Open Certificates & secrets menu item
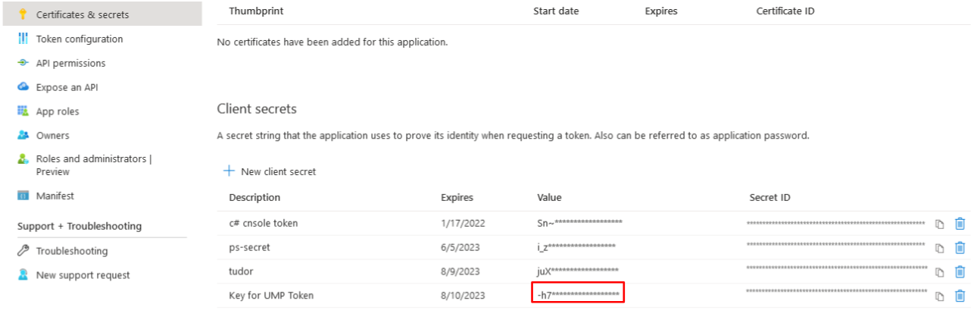Image resolution: width=980 pixels, height=320 pixels. click(x=82, y=14)
